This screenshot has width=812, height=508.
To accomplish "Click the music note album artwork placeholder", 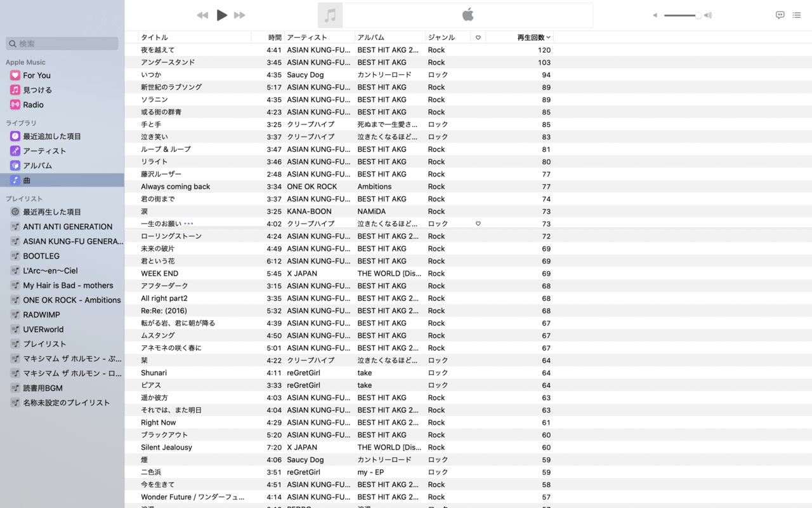I will click(x=330, y=15).
